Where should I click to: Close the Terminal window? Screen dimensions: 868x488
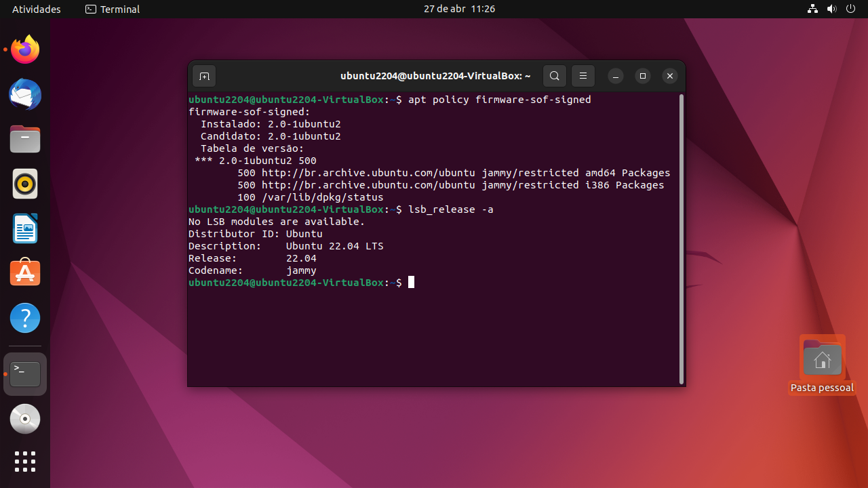[670, 76]
